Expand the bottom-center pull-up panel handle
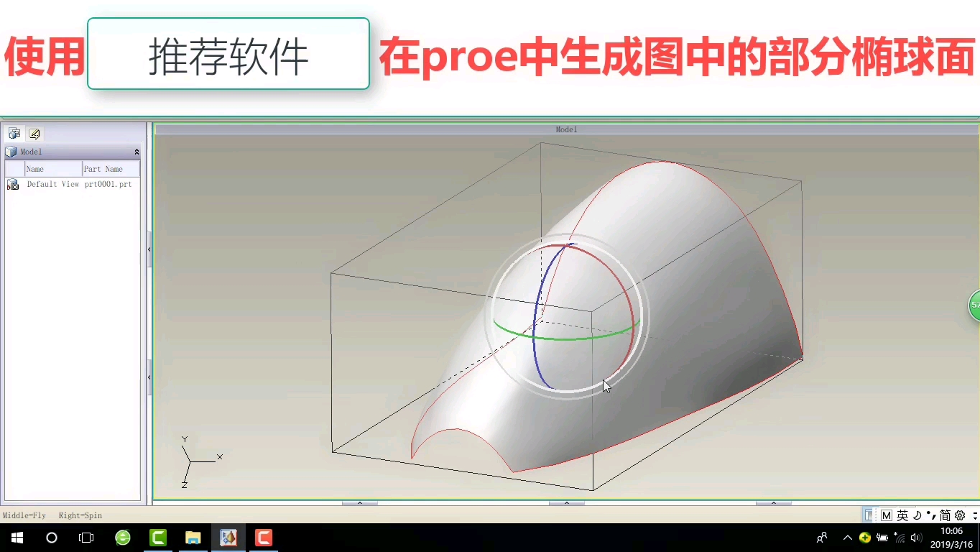980x552 pixels. tap(567, 503)
